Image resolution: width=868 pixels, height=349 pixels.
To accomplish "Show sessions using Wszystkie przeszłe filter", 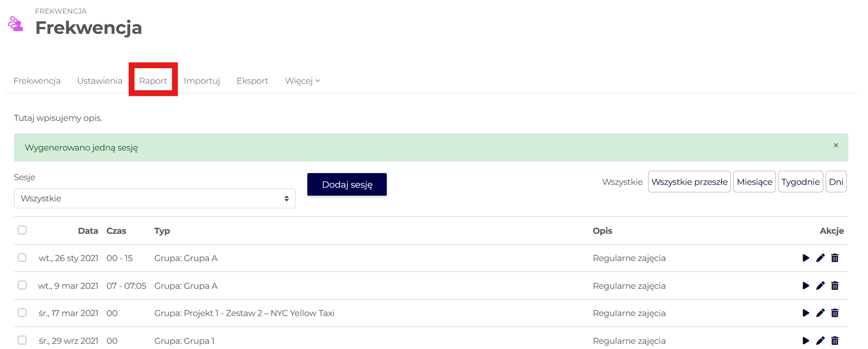I will [689, 182].
